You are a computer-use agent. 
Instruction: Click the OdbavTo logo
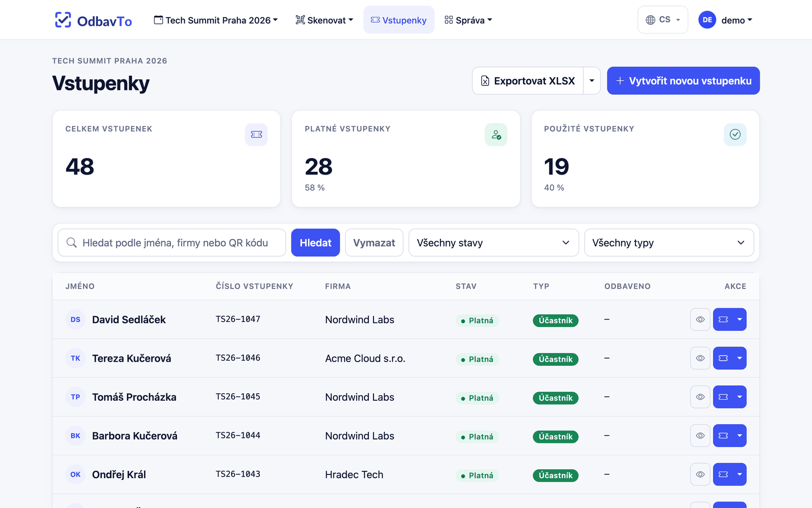tap(93, 20)
